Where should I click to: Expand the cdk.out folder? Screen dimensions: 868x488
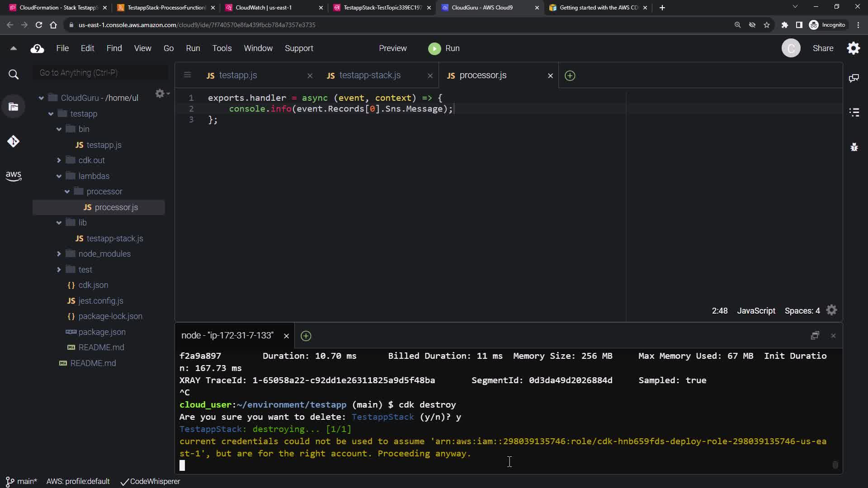(x=59, y=160)
